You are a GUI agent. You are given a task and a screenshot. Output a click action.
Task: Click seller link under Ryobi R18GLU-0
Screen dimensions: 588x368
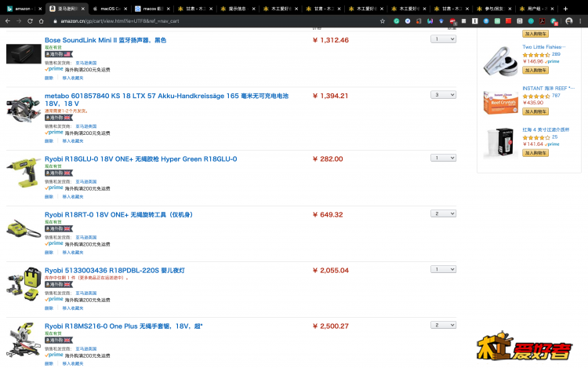click(86, 181)
